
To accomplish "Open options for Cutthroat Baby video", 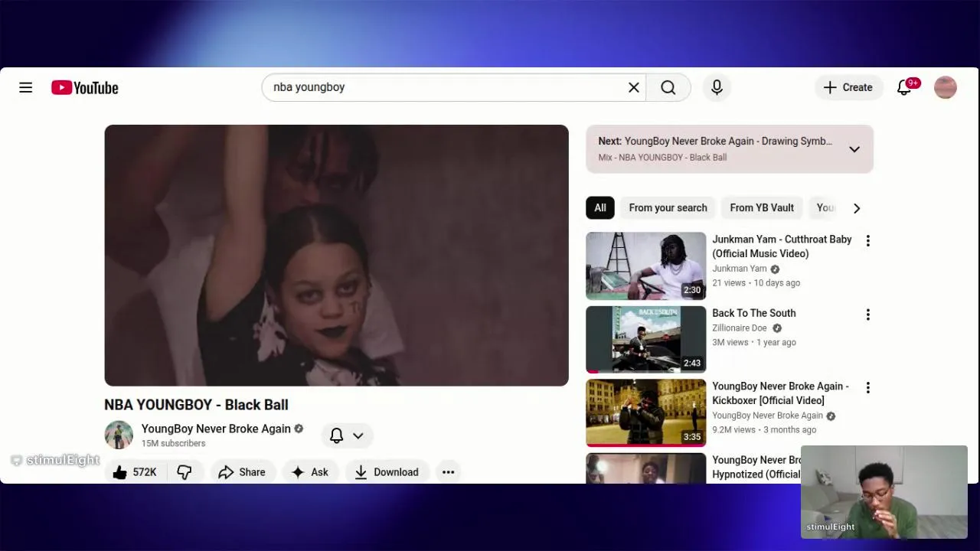I will [x=868, y=241].
